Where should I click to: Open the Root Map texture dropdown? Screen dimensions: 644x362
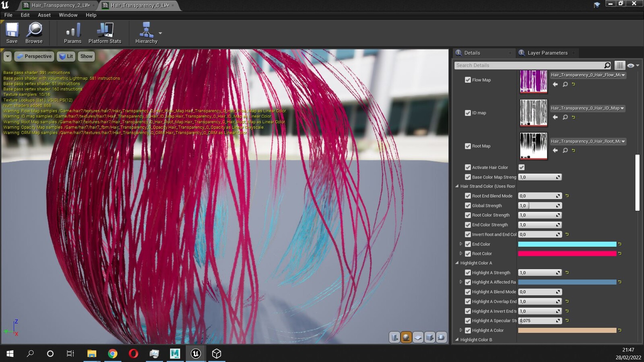588,142
